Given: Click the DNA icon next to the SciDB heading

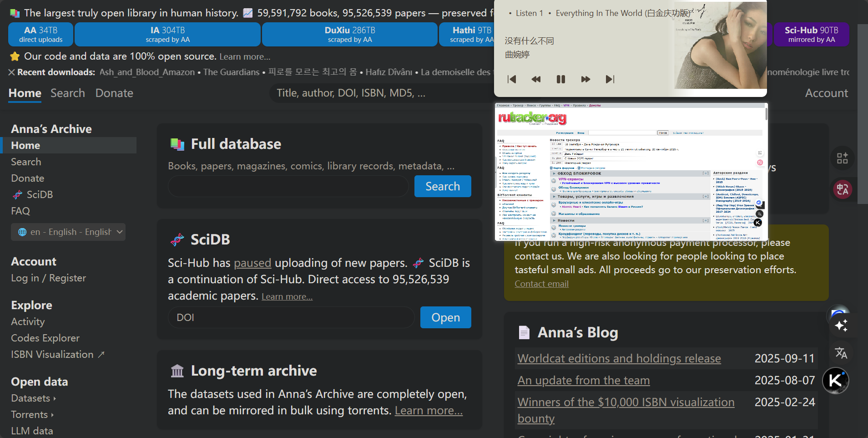Looking at the screenshot, I should 177,239.
